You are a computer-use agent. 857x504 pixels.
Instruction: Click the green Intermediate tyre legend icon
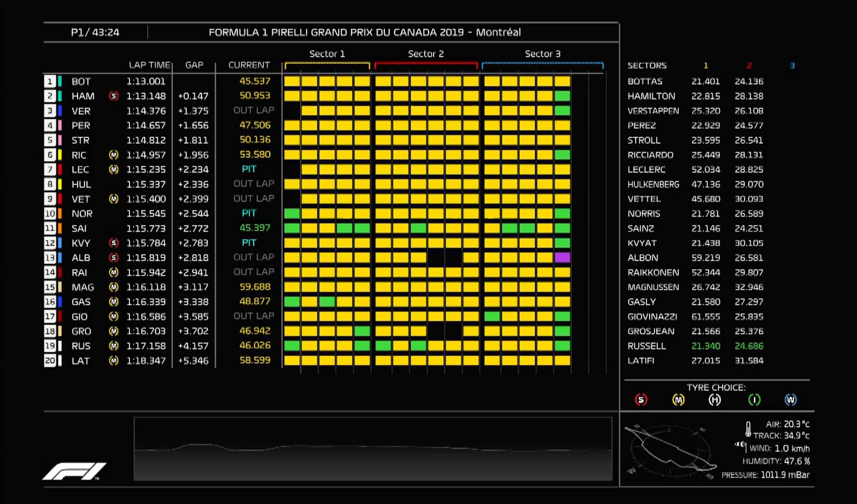point(754,400)
